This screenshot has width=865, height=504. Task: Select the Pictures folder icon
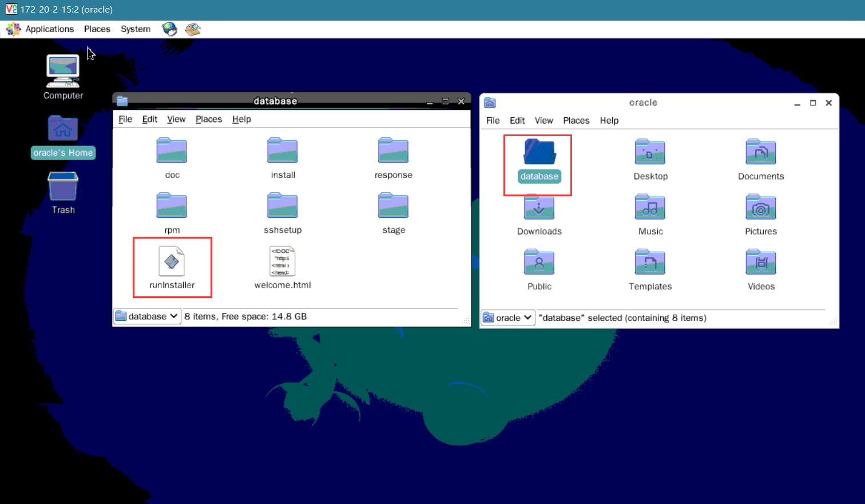click(761, 207)
